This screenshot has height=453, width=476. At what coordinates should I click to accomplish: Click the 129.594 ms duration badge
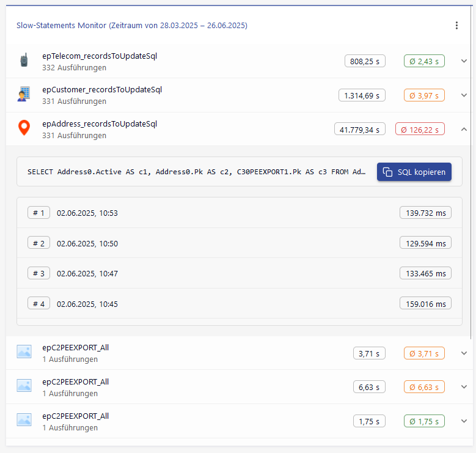(x=425, y=243)
